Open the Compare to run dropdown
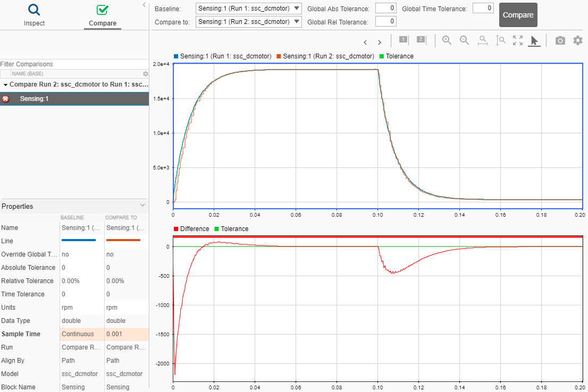588x392 pixels. 297,21
